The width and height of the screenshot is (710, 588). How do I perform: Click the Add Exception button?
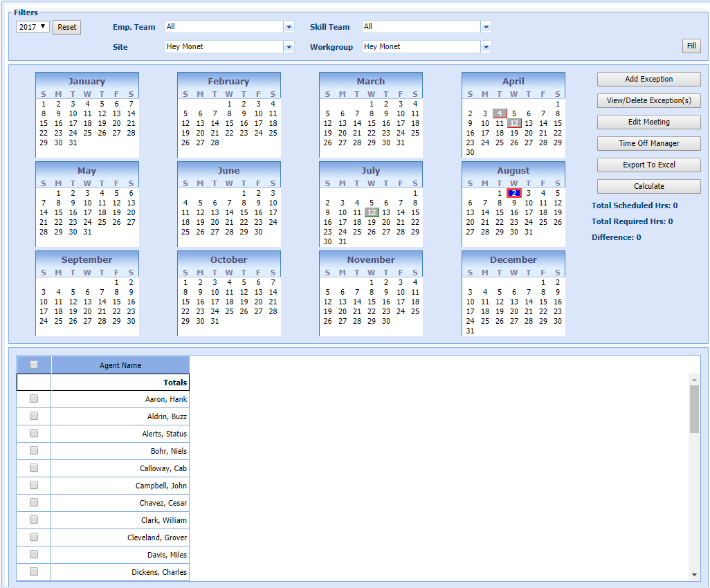pyautogui.click(x=648, y=80)
